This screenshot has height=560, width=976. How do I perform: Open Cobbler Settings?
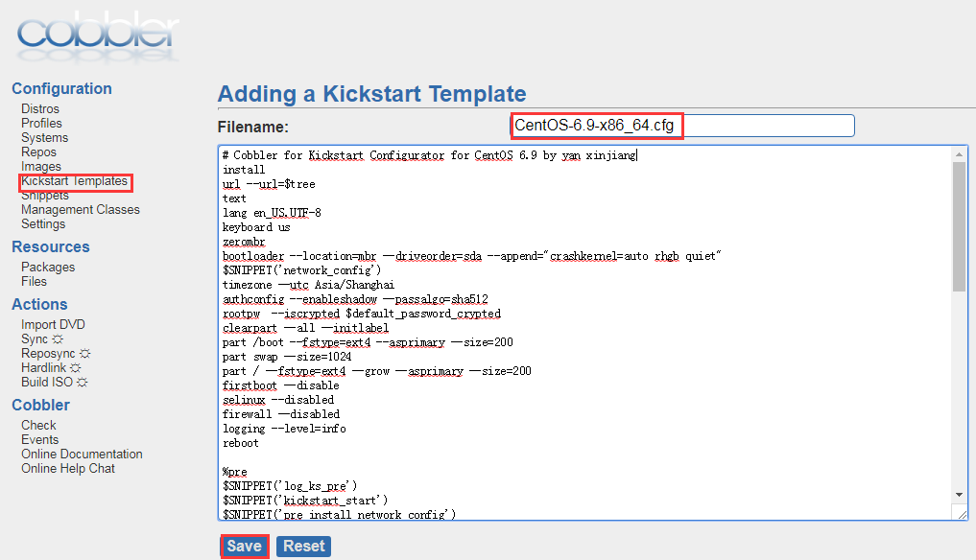coord(43,224)
